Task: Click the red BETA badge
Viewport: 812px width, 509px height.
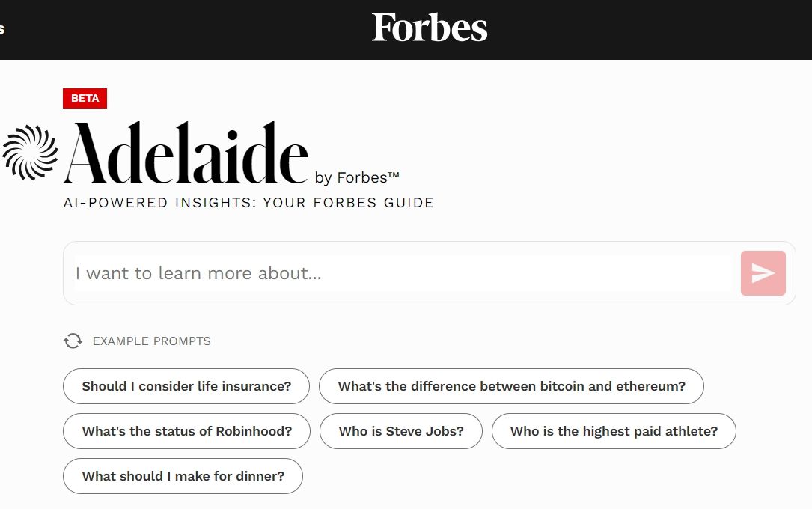Action: tap(85, 98)
